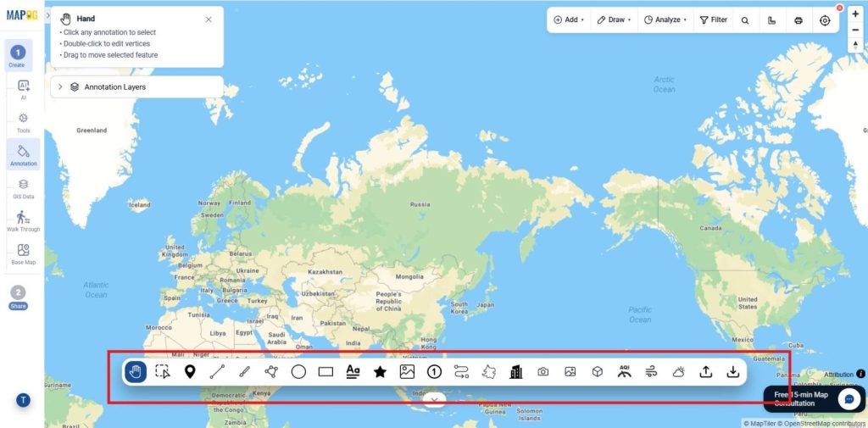This screenshot has width=868, height=428.
Task: Open the Analyze dropdown menu
Action: 665,20
